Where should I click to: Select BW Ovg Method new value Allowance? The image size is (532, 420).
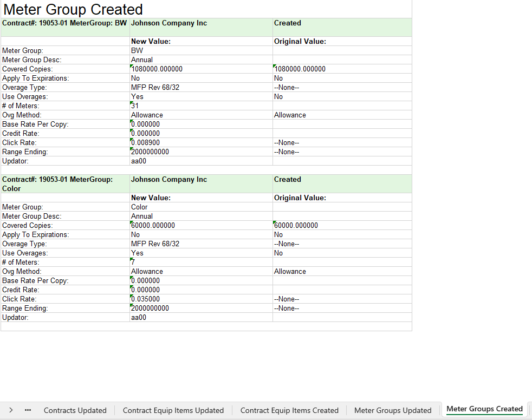pos(201,115)
